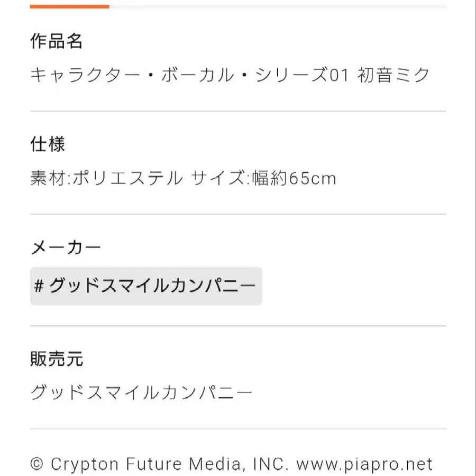Select the メーカー section heading
476x476 pixels.
[x=66, y=246]
